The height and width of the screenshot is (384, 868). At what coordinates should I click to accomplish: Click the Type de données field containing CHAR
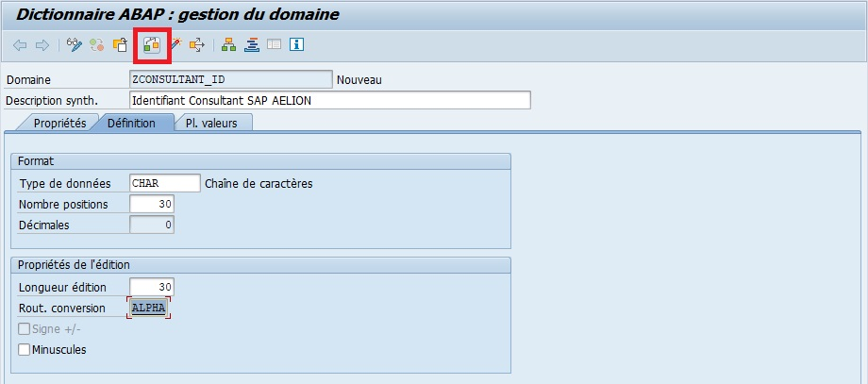[x=164, y=183]
